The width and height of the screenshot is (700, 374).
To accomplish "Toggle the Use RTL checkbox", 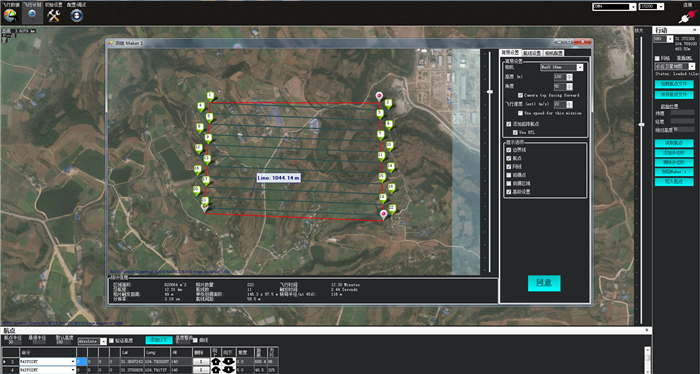I will 515,133.
